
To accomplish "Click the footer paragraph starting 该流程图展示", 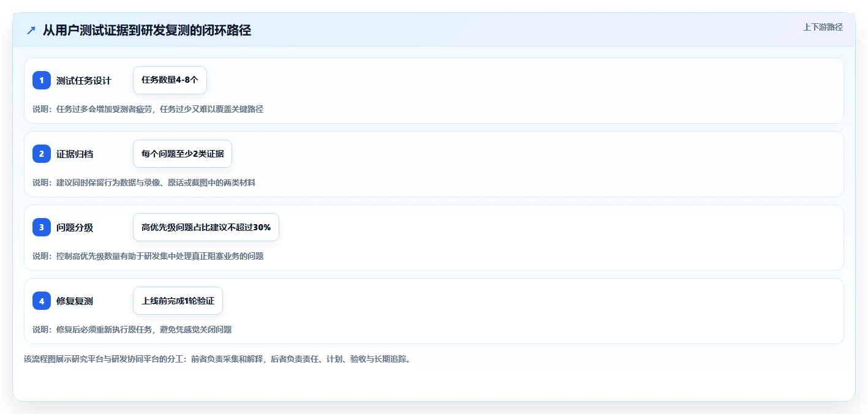I will (x=217, y=359).
